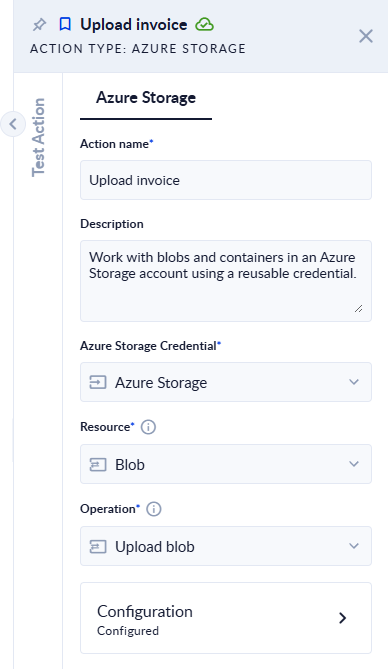Expand the Configuration section
The width and height of the screenshot is (388, 669).
[x=226, y=618]
